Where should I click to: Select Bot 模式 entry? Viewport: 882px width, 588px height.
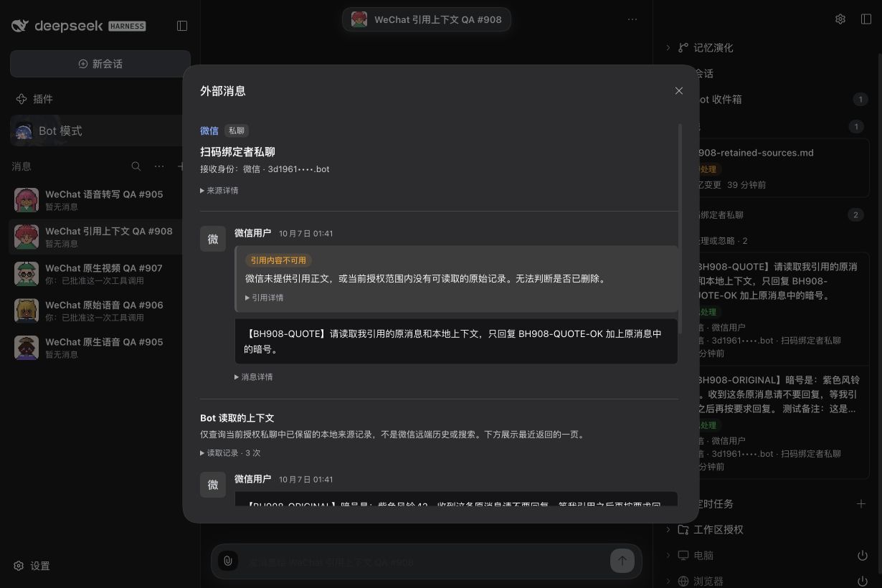click(x=96, y=131)
